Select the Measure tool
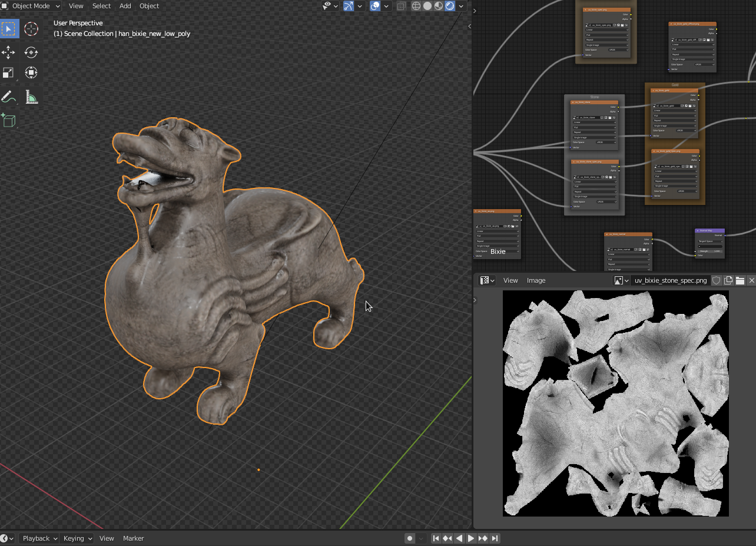Image resolution: width=756 pixels, height=546 pixels. (x=31, y=97)
